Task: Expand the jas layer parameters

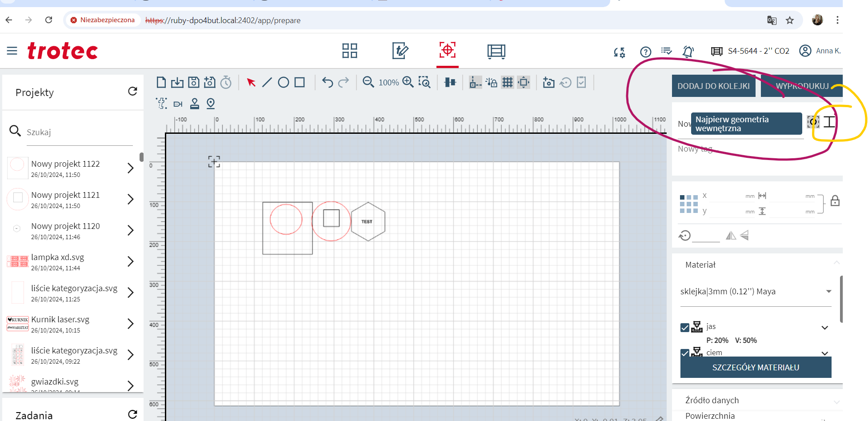Action: point(825,328)
